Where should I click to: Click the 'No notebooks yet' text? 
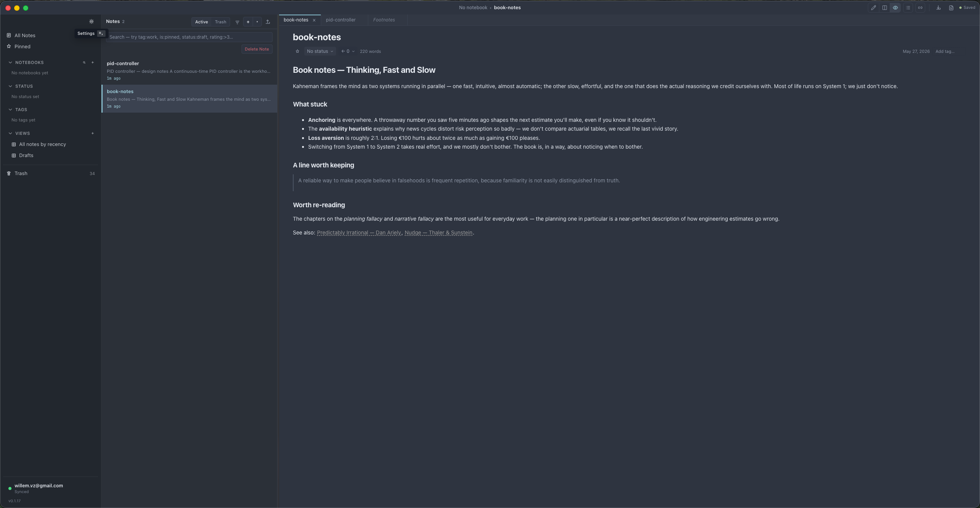pos(30,73)
